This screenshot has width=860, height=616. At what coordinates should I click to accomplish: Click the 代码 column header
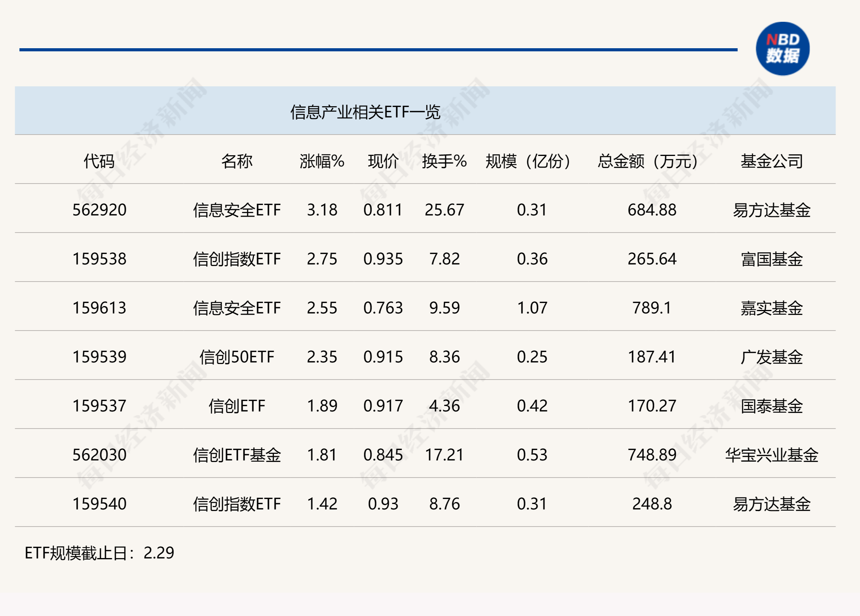pos(99,161)
